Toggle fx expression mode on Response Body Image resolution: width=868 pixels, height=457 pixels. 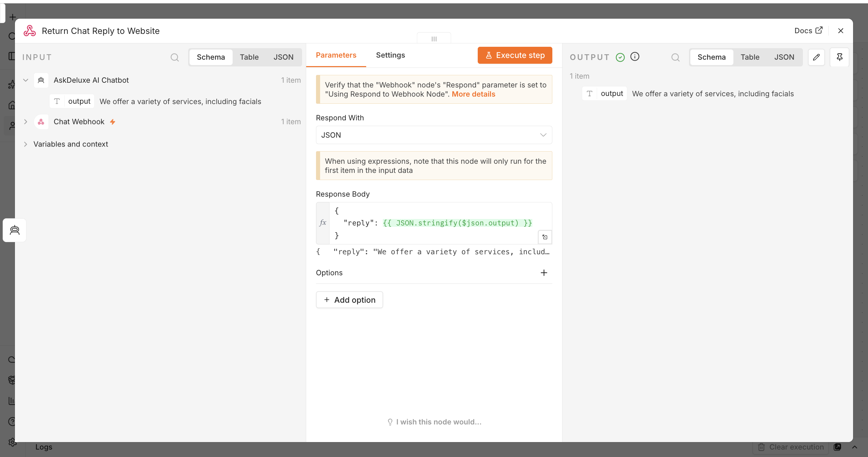coord(323,223)
